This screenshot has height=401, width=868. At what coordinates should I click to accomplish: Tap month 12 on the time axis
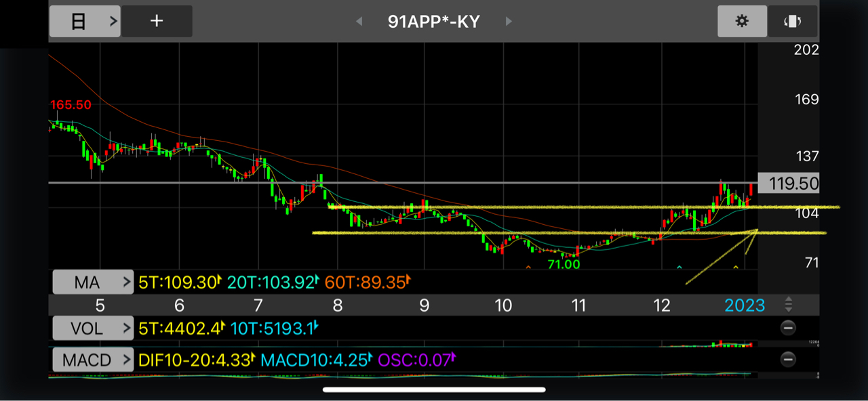tap(662, 305)
